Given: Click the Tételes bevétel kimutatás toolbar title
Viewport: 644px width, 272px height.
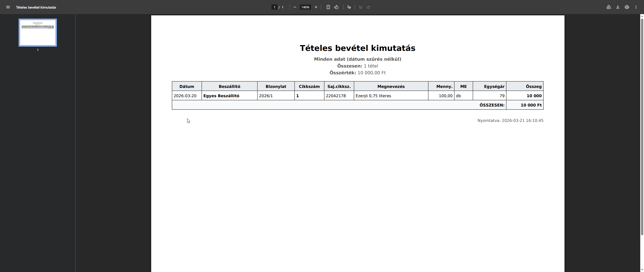Looking at the screenshot, I should tap(36, 7).
